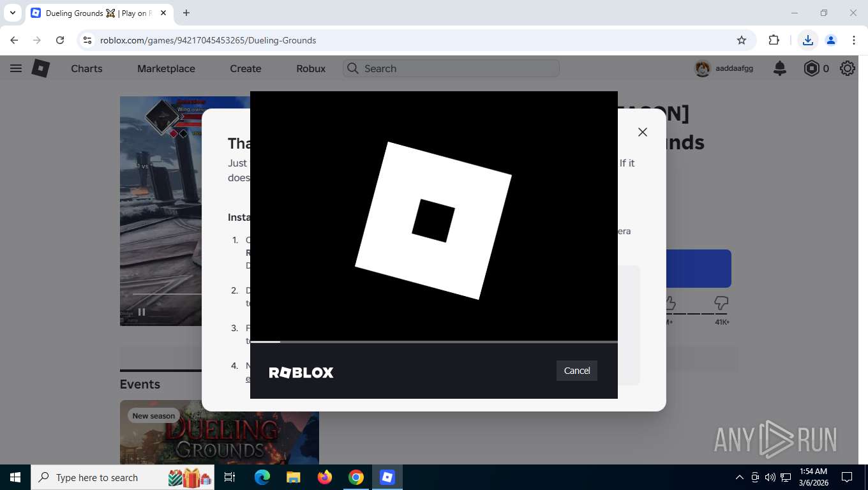This screenshot has width=868, height=490.
Task: Open Chrome three-dot menu
Action: (x=854, y=40)
